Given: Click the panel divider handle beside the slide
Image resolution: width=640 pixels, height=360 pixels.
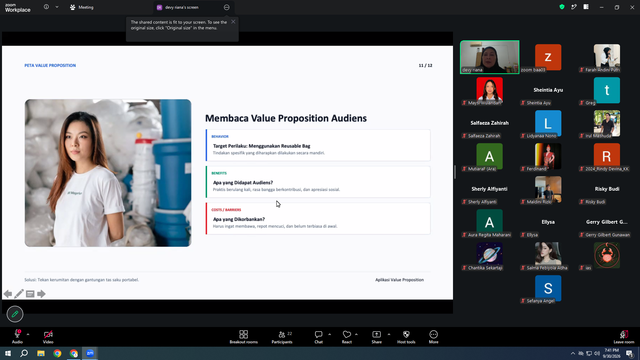Looking at the screenshot, I should 455,172.
